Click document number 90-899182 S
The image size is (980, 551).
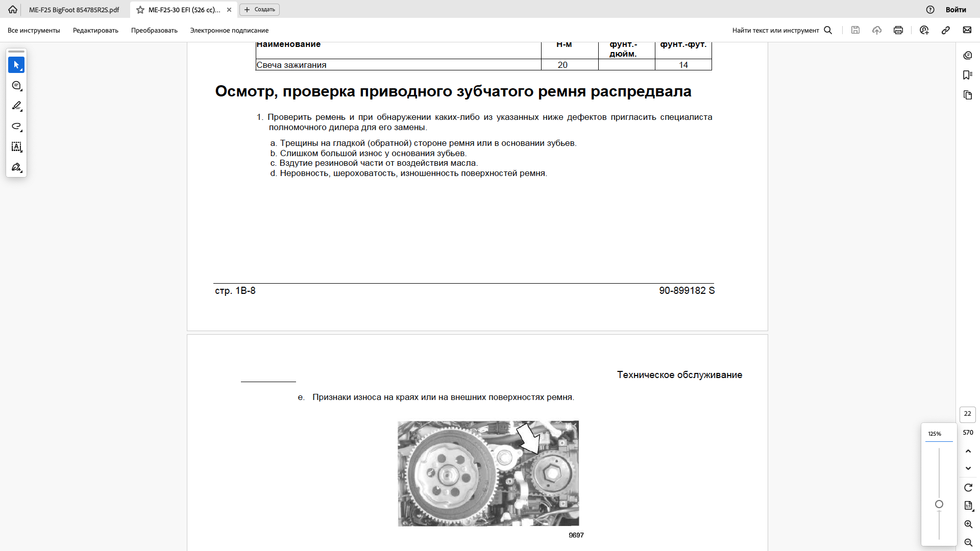[x=687, y=291]
